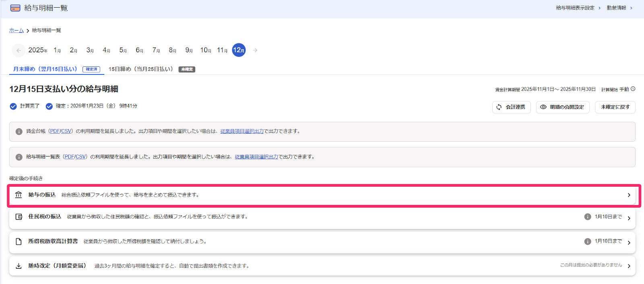644x284 pixels.
Task: Expand 住民税の振込 row chevron
Action: click(x=629, y=218)
